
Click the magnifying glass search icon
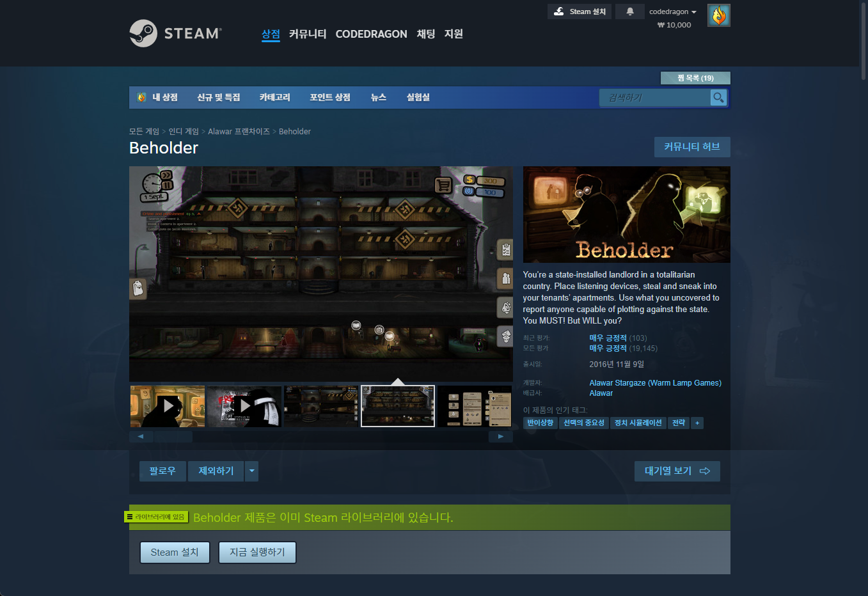(x=719, y=98)
